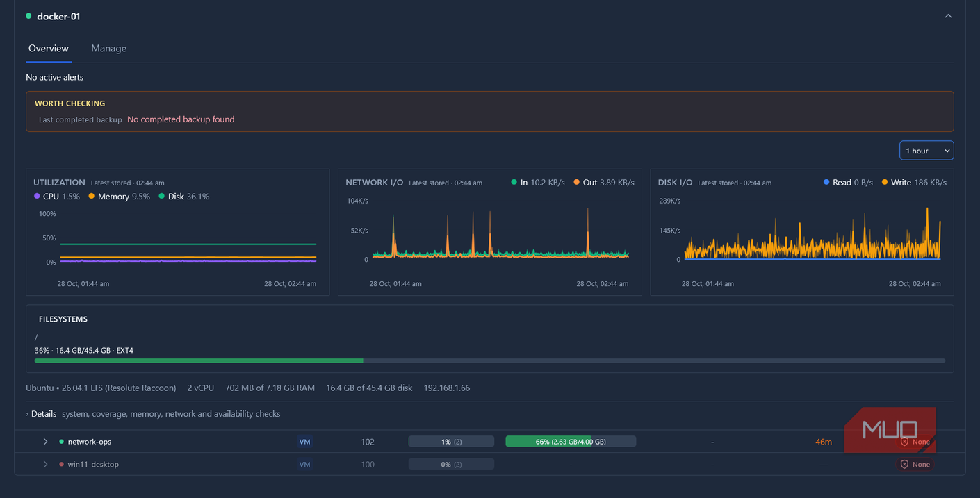
Task: Click the shield None badge on network-ops row
Action: tap(915, 442)
